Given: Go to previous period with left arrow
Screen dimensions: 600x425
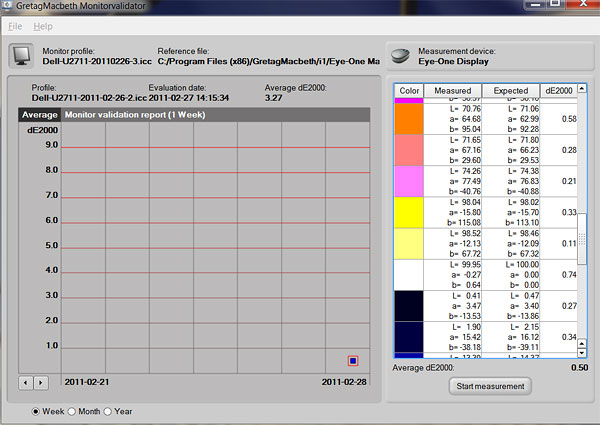Looking at the screenshot, I should [26, 383].
